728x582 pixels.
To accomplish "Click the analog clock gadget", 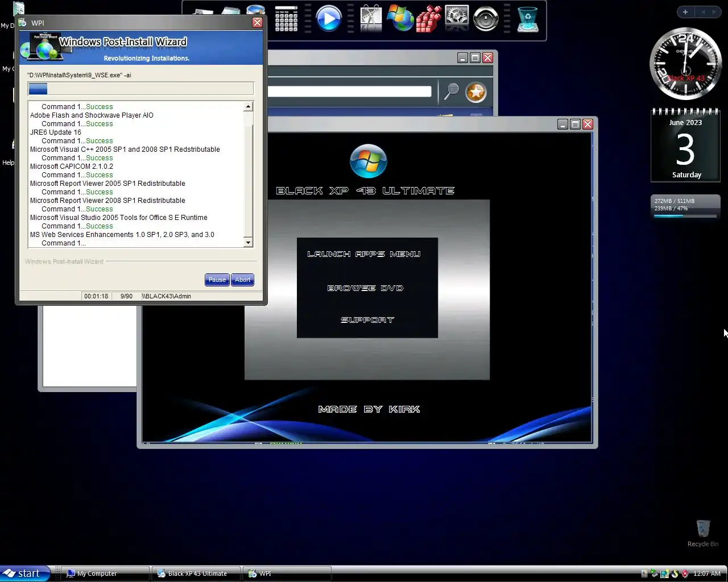I will coord(685,64).
